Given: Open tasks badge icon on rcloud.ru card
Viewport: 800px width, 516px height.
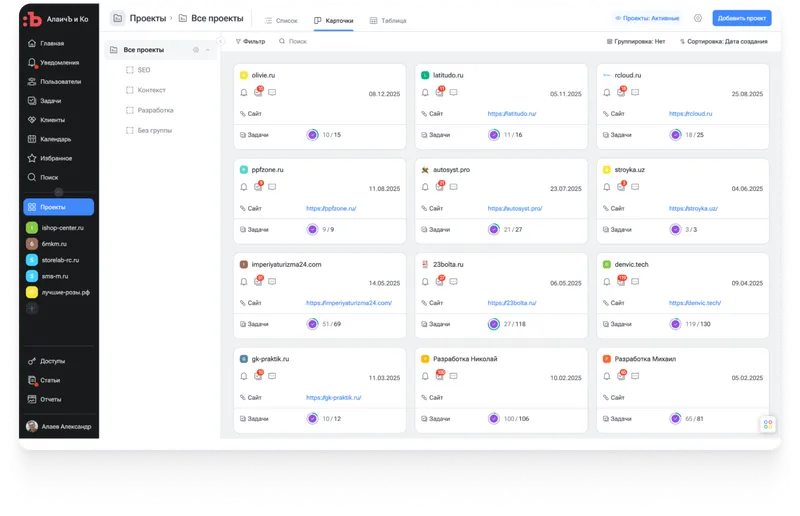Looking at the screenshot, I should (x=621, y=92).
